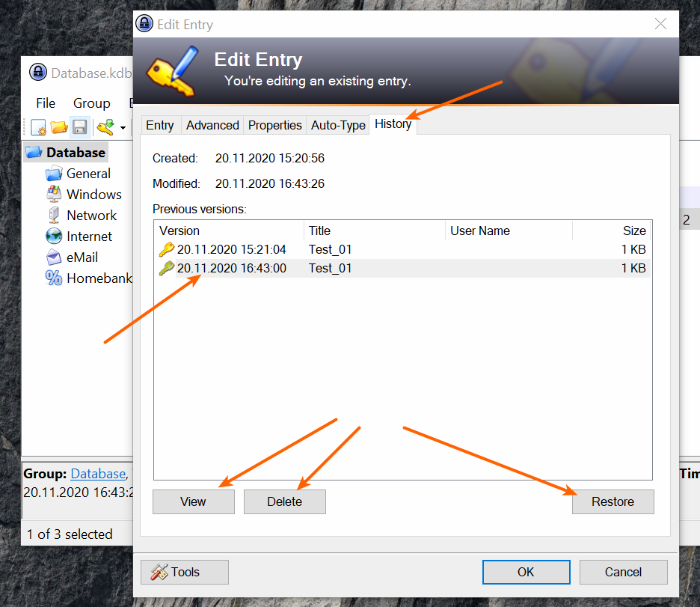This screenshot has height=607, width=700.
Task: Close the Edit Entry dialog window
Action: point(660,24)
